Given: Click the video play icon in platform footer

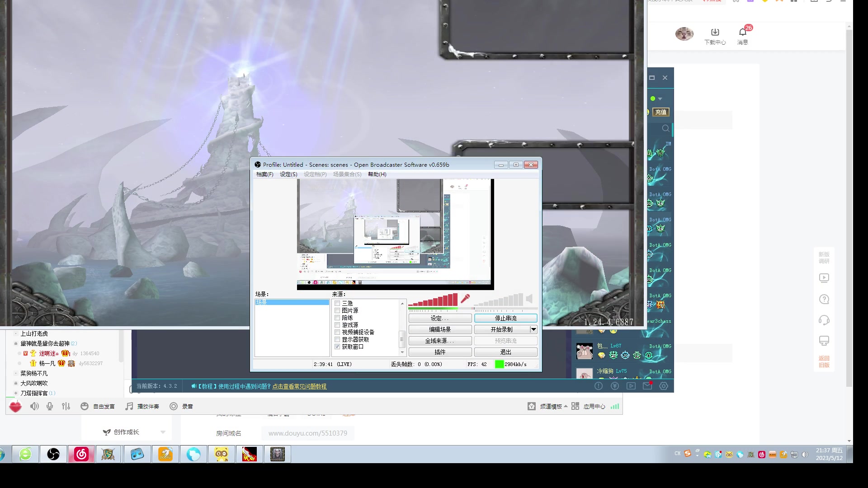Looking at the screenshot, I should click(x=631, y=386).
